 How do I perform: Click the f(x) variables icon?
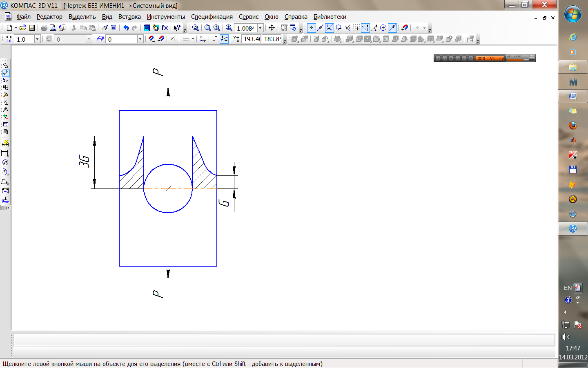[x=165, y=28]
